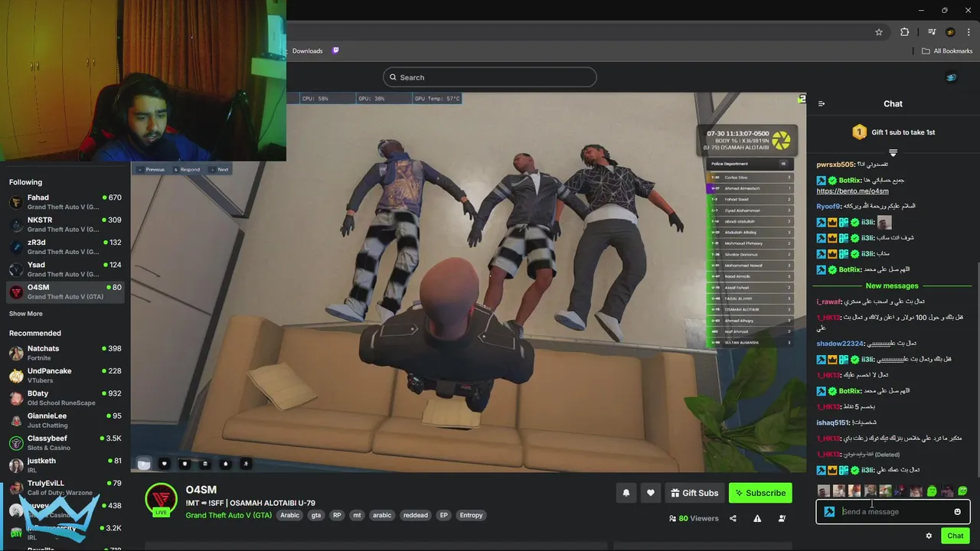Screen dimensions: 980x551
Task: Open the 80 Viewers list
Action: tap(694, 518)
